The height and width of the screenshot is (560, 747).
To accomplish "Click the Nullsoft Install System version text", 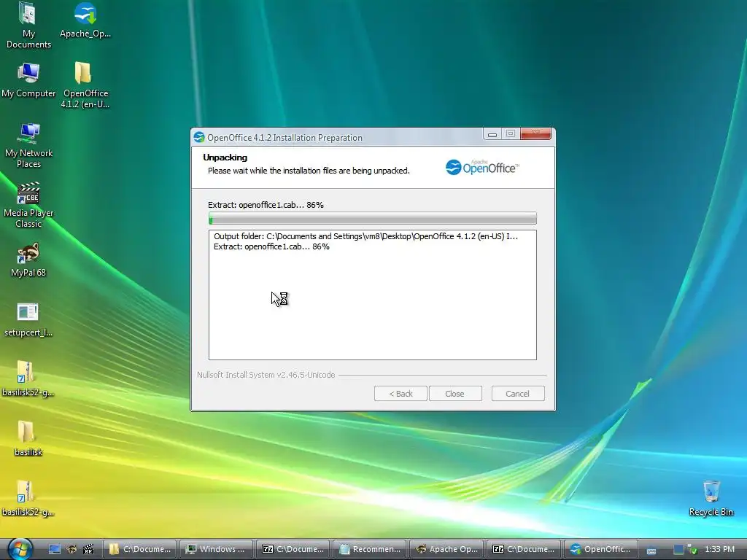I will (x=266, y=375).
